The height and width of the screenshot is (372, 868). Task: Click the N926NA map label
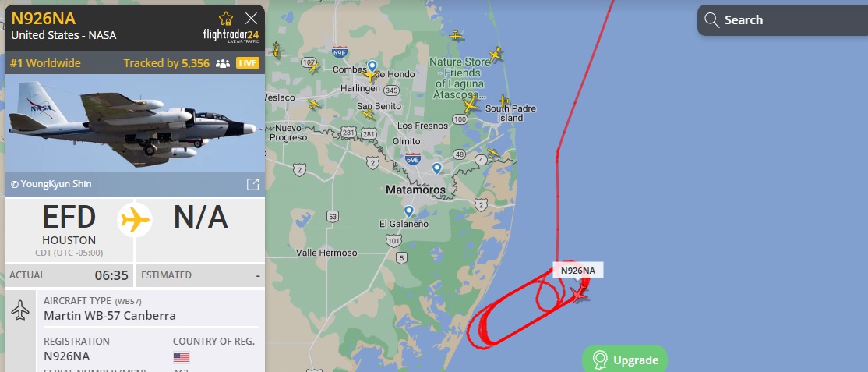click(578, 271)
